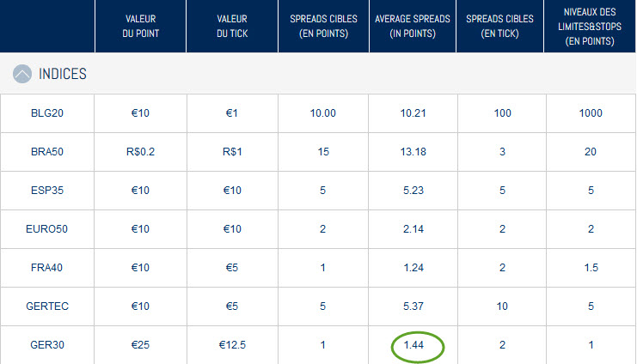The width and height of the screenshot is (637, 364).
Task: Select the BRA50 index row label
Action: (47, 149)
